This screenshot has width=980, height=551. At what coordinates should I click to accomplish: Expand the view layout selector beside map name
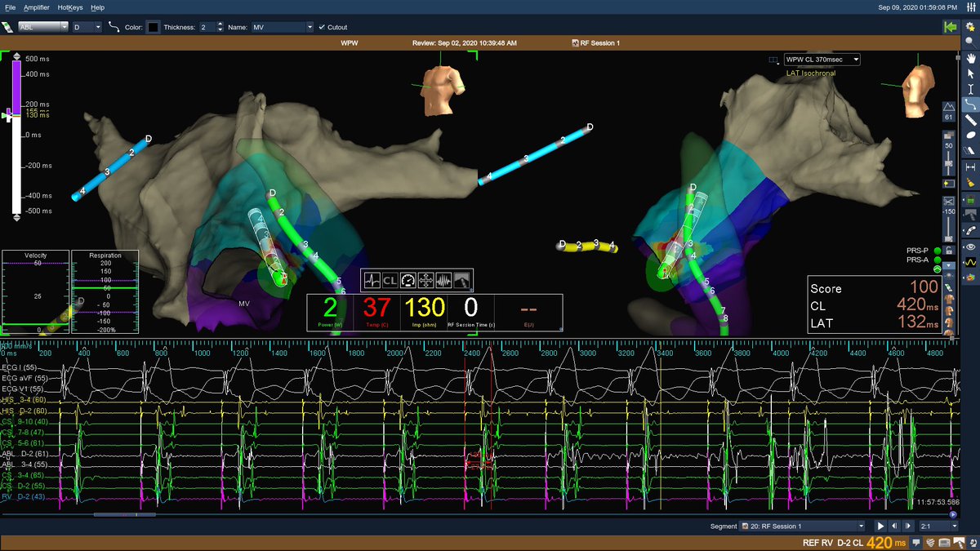773,60
